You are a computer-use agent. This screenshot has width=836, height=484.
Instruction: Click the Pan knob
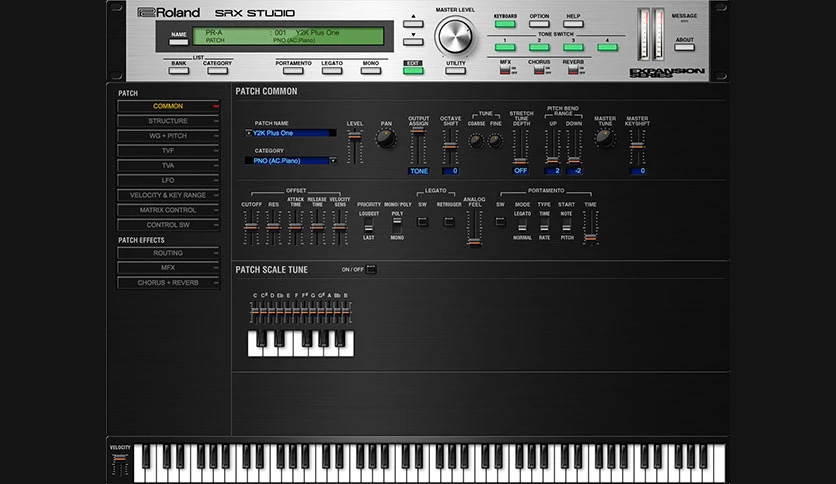pyautogui.click(x=385, y=139)
